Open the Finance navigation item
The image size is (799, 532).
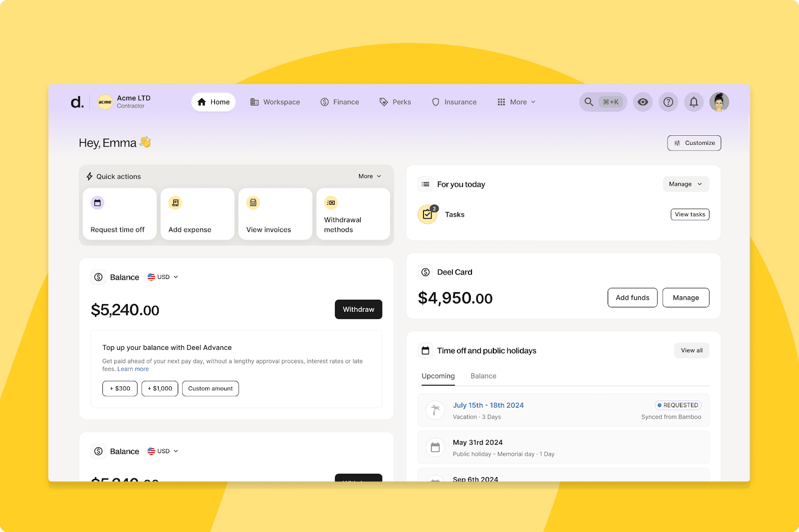[340, 102]
